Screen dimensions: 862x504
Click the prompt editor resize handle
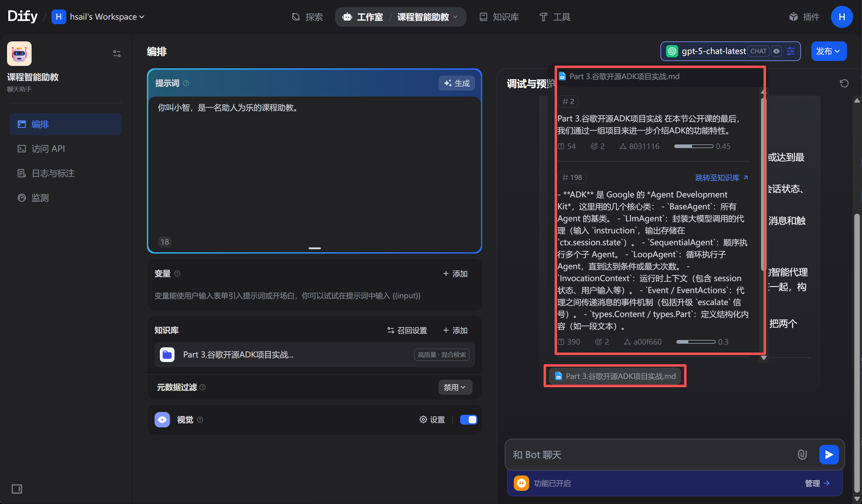pos(314,248)
